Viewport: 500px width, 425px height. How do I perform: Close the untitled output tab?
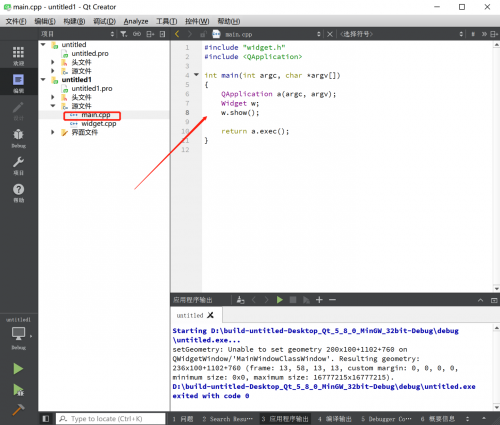point(210,315)
